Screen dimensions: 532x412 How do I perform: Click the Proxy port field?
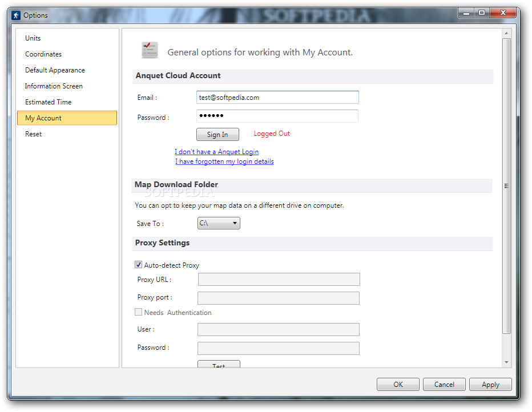(x=279, y=298)
